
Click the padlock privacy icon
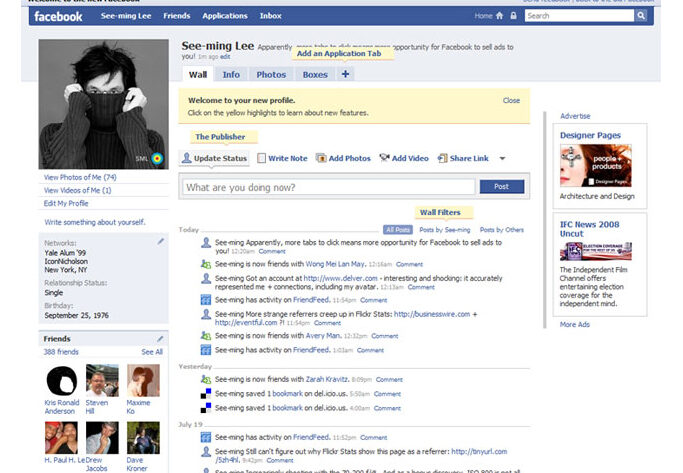pos(513,16)
